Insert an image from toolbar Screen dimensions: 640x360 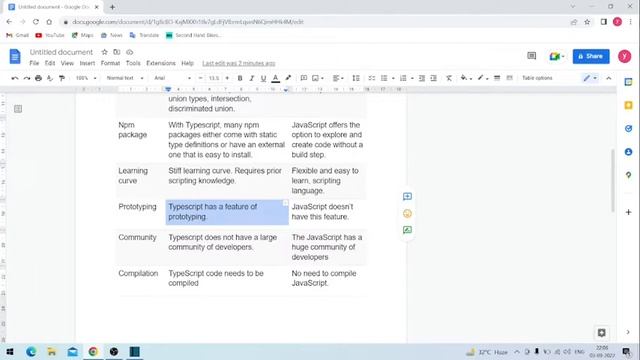(316, 78)
